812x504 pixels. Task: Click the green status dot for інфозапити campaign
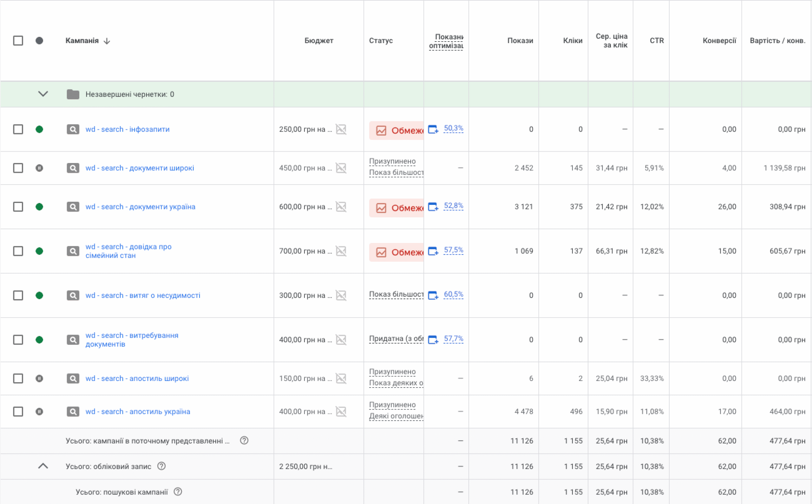(x=39, y=129)
